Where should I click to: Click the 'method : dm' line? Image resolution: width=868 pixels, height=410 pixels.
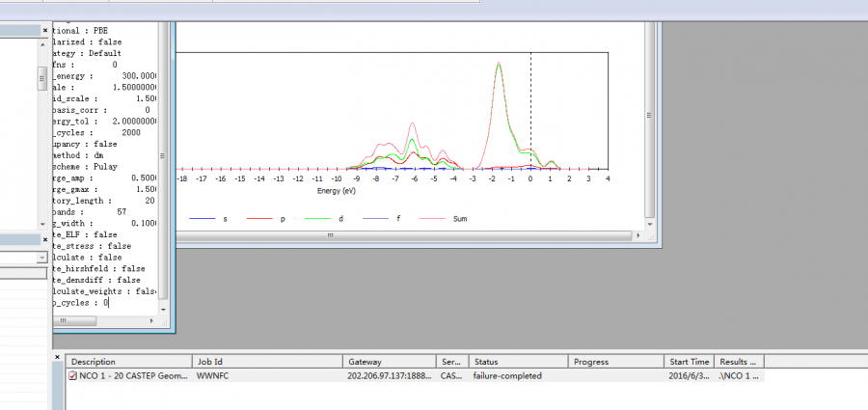click(x=79, y=155)
